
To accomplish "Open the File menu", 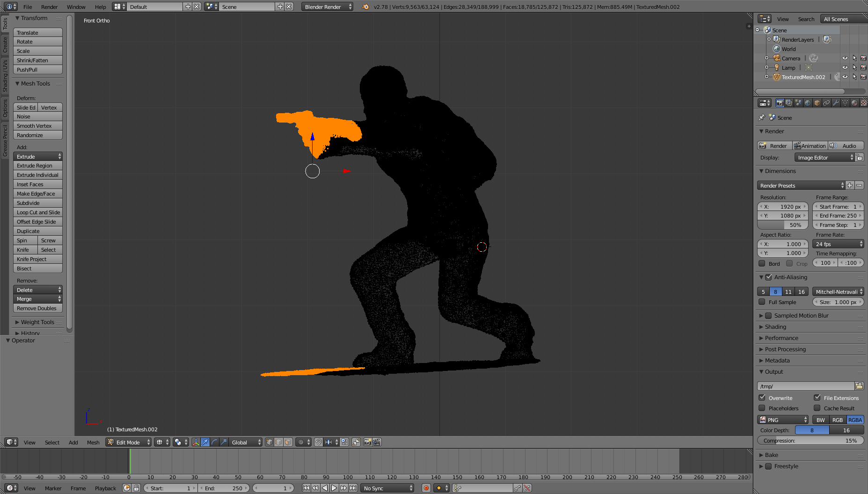I will [28, 7].
